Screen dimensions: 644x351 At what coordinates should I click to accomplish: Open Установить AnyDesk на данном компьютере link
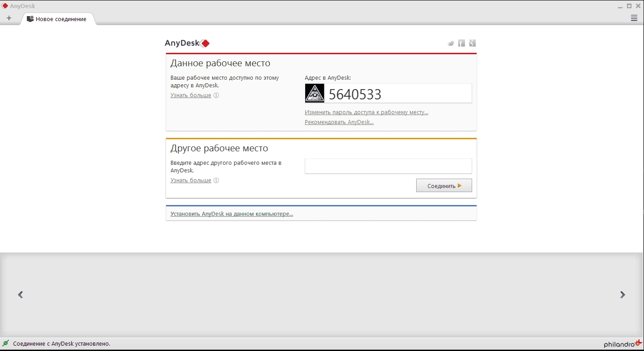pos(232,214)
